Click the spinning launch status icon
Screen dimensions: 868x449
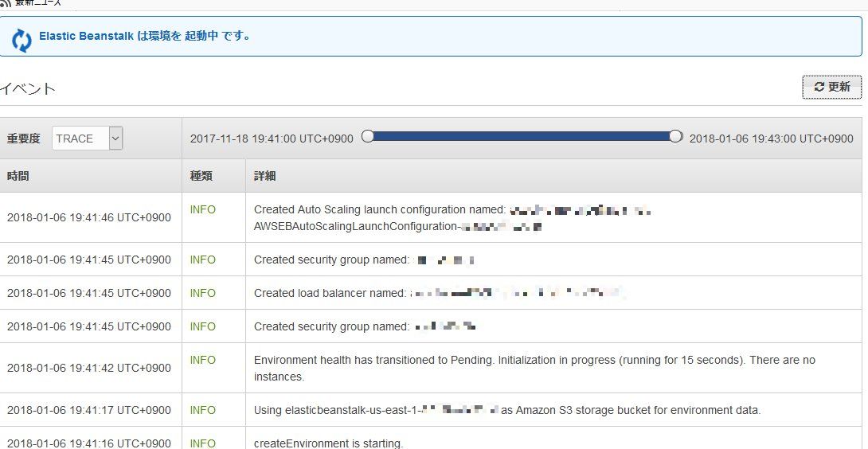pyautogui.click(x=22, y=37)
